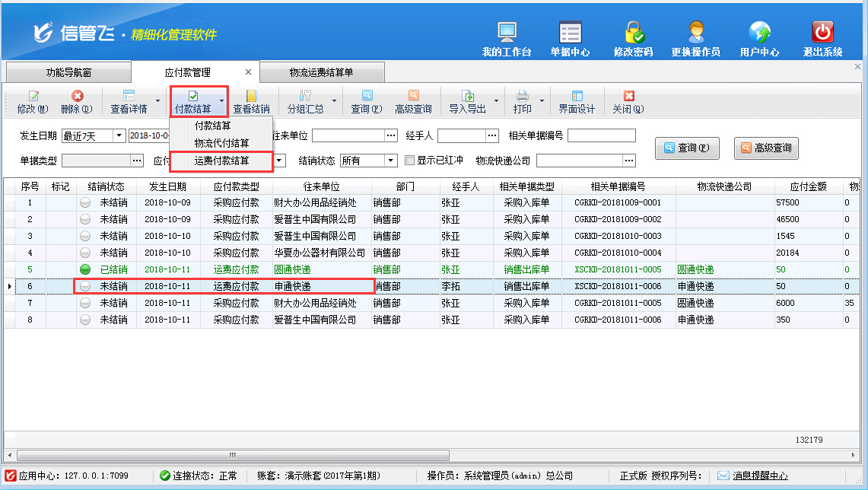The image size is (868, 490).
Task: Choose 物流代付结算 menu entry
Action: [221, 143]
